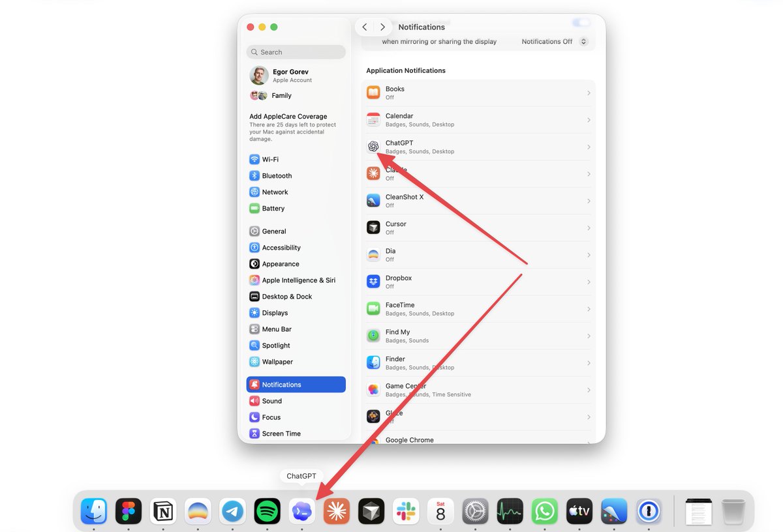Expand the Find My row chevron
The image size is (783, 532).
pyautogui.click(x=589, y=336)
